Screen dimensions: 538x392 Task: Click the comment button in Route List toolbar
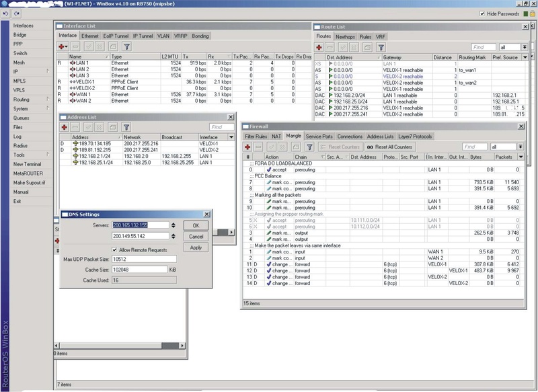click(x=367, y=47)
